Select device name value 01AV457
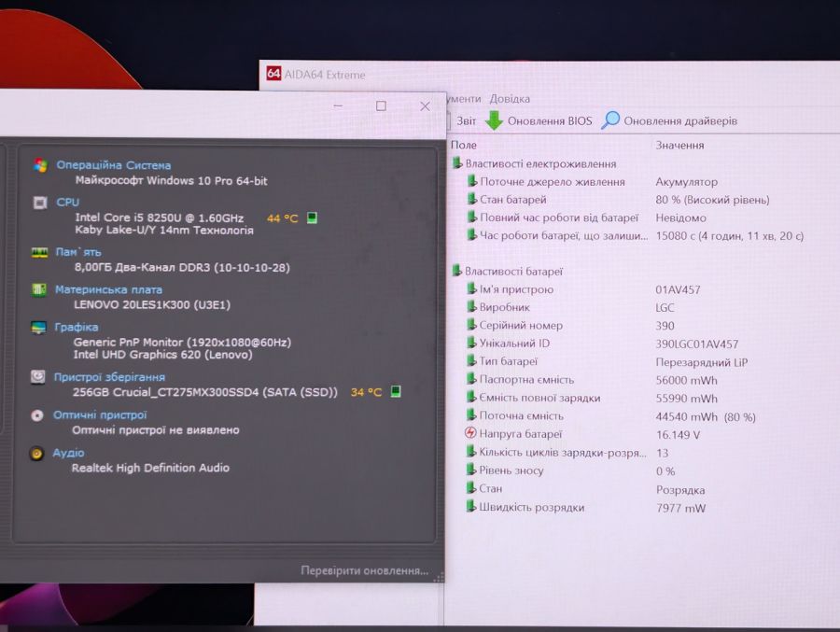The image size is (840, 632). pos(678,290)
